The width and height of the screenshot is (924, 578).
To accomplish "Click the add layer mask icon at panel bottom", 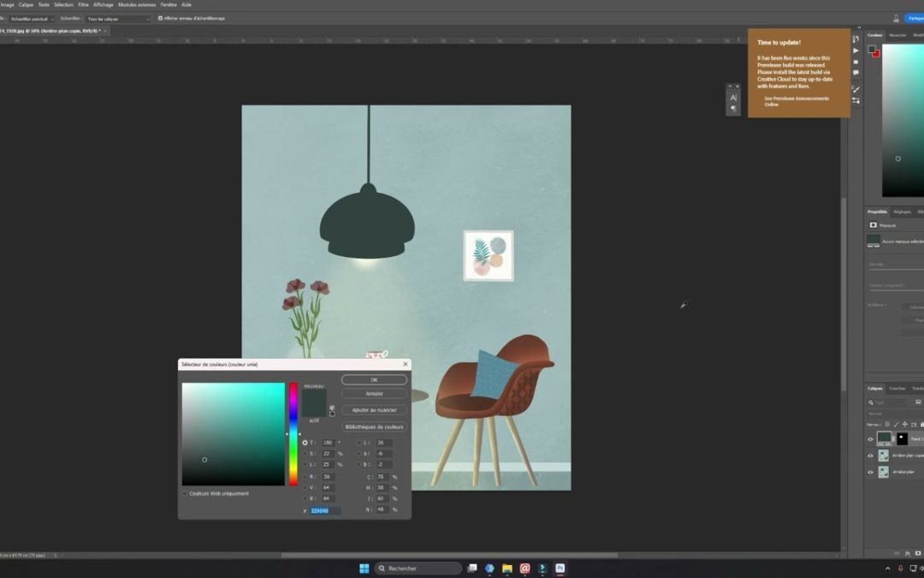I will coord(917,553).
